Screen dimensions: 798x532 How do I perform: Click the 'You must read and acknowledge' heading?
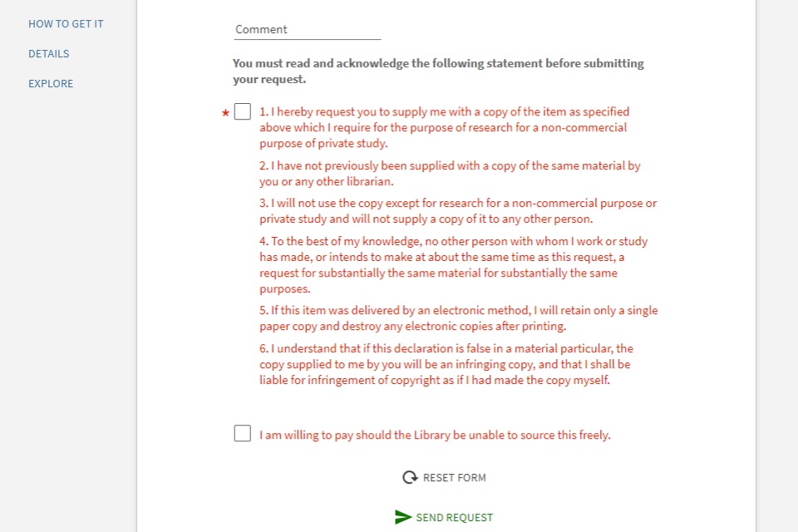click(x=438, y=71)
